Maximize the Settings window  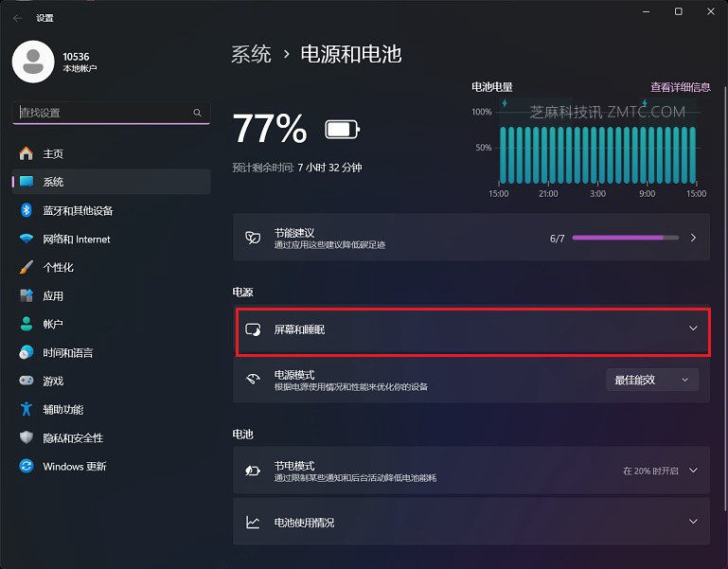pyautogui.click(x=679, y=11)
